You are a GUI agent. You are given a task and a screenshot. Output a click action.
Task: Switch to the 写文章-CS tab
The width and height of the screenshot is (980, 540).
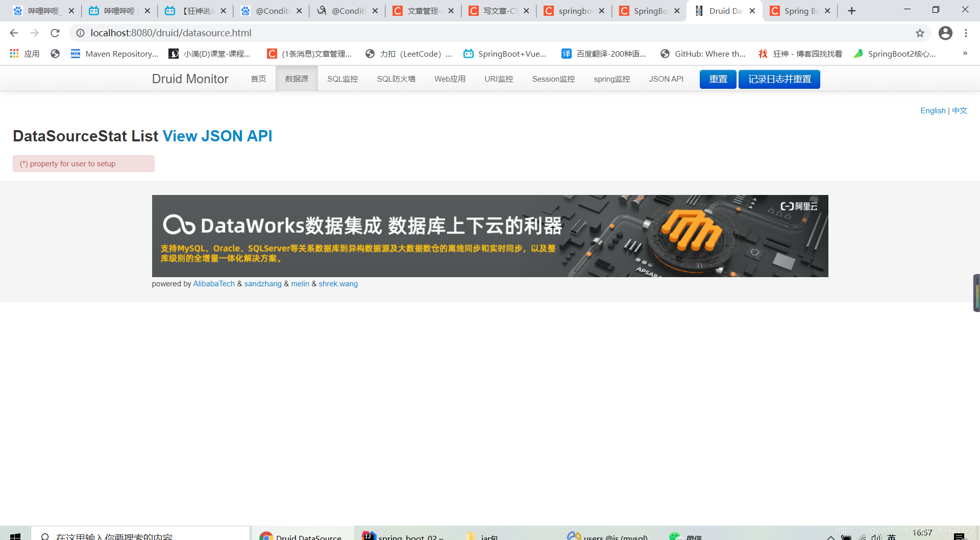point(498,11)
